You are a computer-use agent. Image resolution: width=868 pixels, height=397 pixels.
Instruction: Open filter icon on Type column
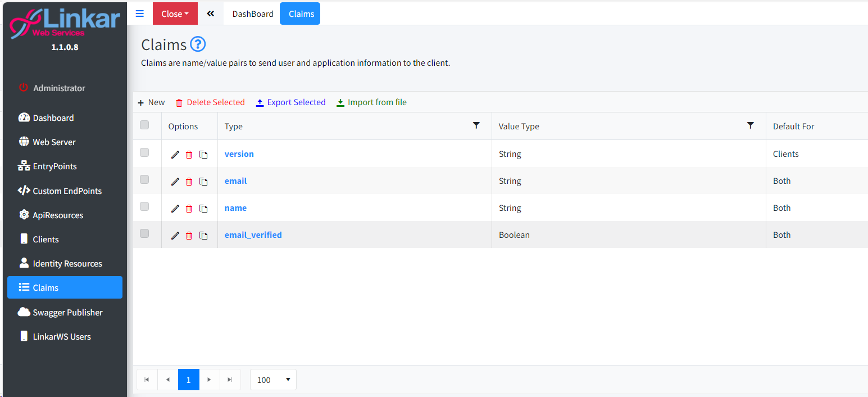coord(476,125)
